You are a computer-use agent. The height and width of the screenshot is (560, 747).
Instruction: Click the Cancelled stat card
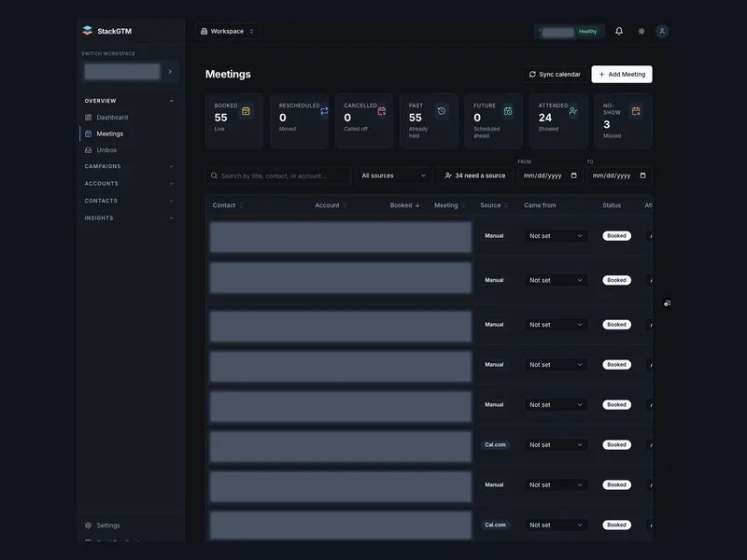click(x=364, y=121)
